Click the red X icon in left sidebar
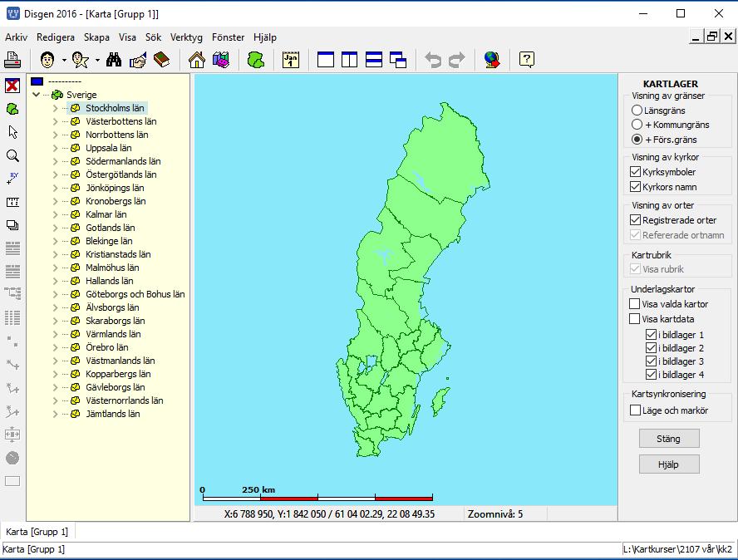The width and height of the screenshot is (738, 560). click(x=12, y=86)
